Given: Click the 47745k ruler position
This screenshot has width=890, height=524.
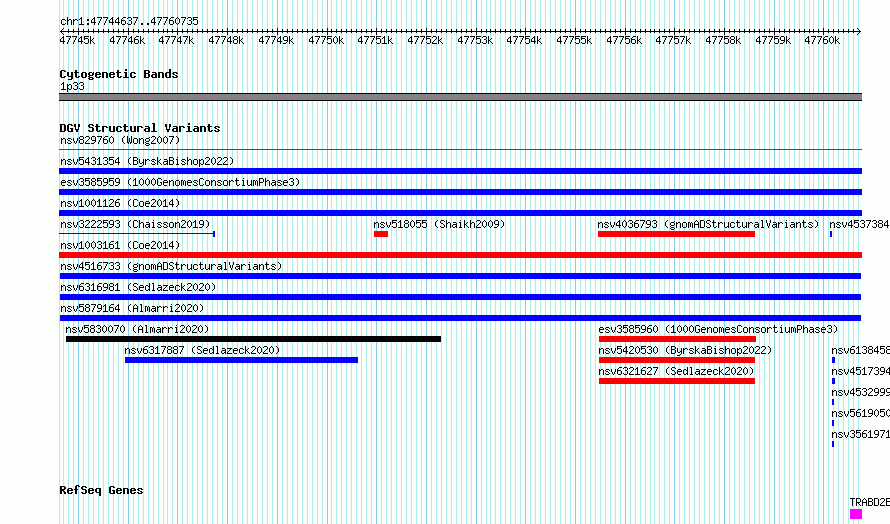Looking at the screenshot, I should pos(77,40).
